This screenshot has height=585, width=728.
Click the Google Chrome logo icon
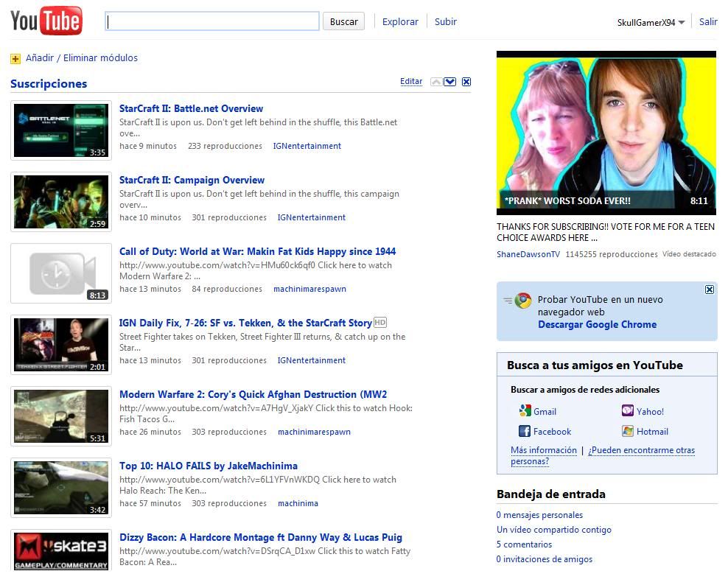click(522, 301)
